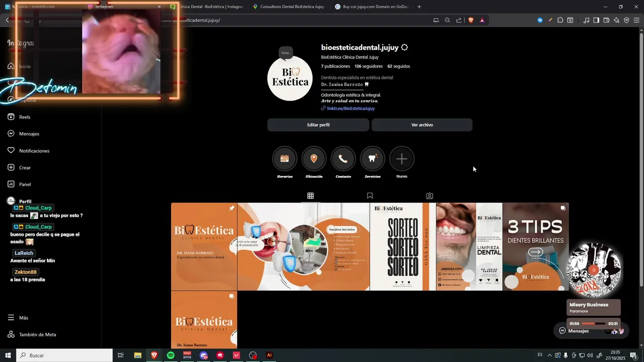This screenshot has height=362, width=644.
Task: Open the browser extensions puzzle icon
Action: (x=560, y=20)
